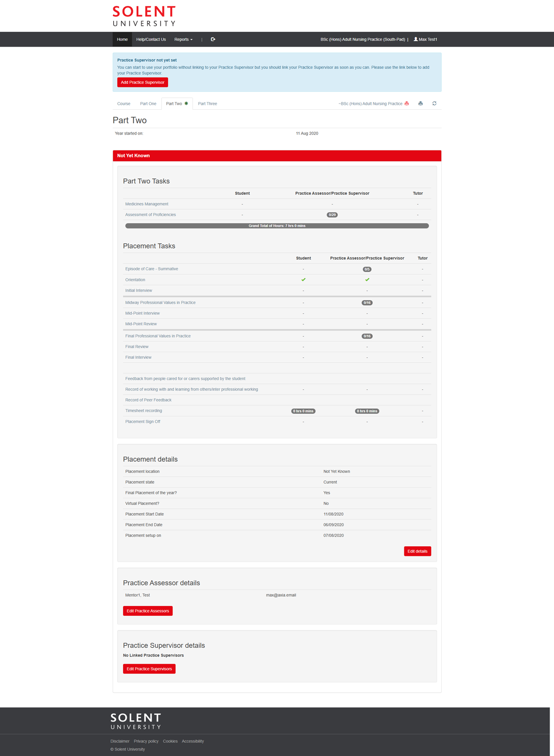
Task: Click the Solent University logo in footer
Action: click(x=136, y=721)
